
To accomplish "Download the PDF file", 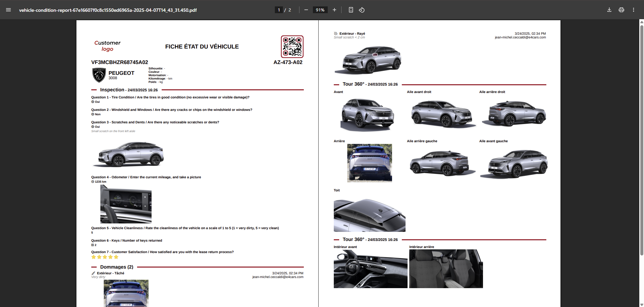I will [x=609, y=10].
